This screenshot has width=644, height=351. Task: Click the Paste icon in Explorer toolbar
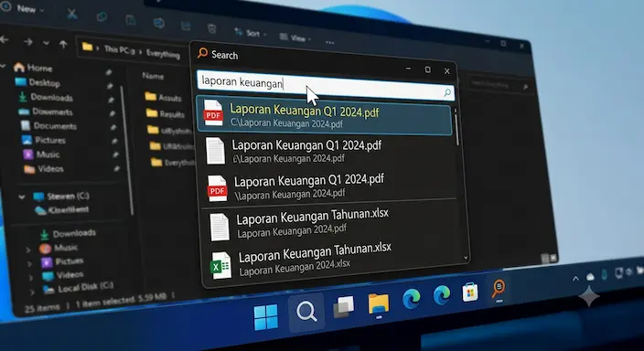tap(130, 20)
